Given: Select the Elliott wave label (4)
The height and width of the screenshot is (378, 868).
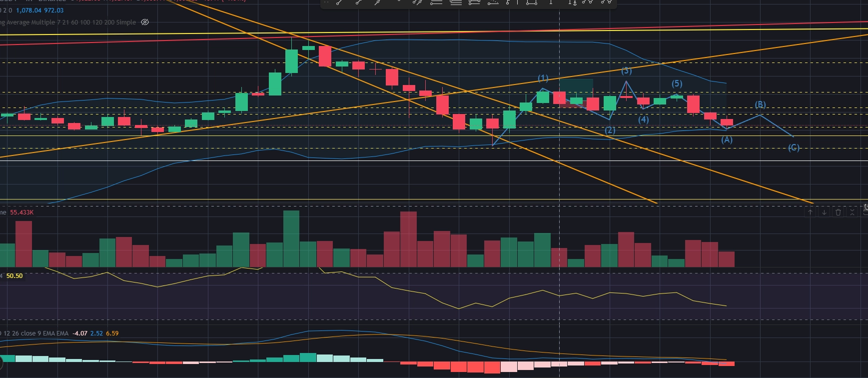Looking at the screenshot, I should [x=643, y=119].
